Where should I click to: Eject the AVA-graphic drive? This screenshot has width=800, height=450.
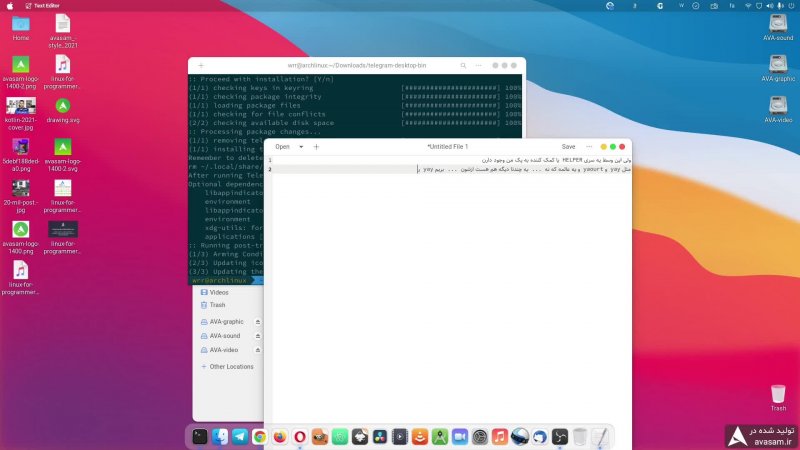(x=258, y=322)
